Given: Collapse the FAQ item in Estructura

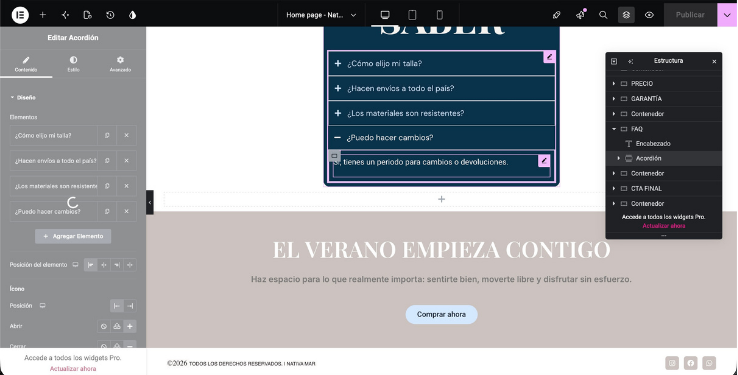Looking at the screenshot, I should 613,129.
